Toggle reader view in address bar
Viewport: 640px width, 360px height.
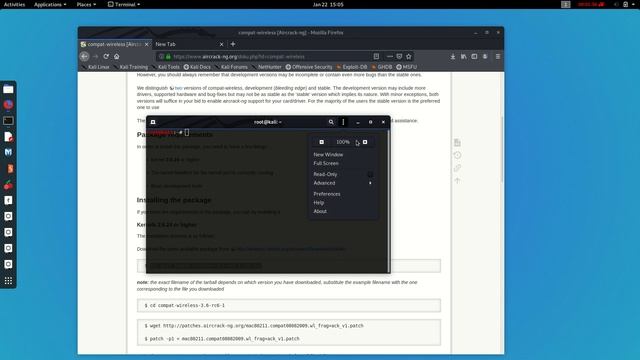(376, 56)
